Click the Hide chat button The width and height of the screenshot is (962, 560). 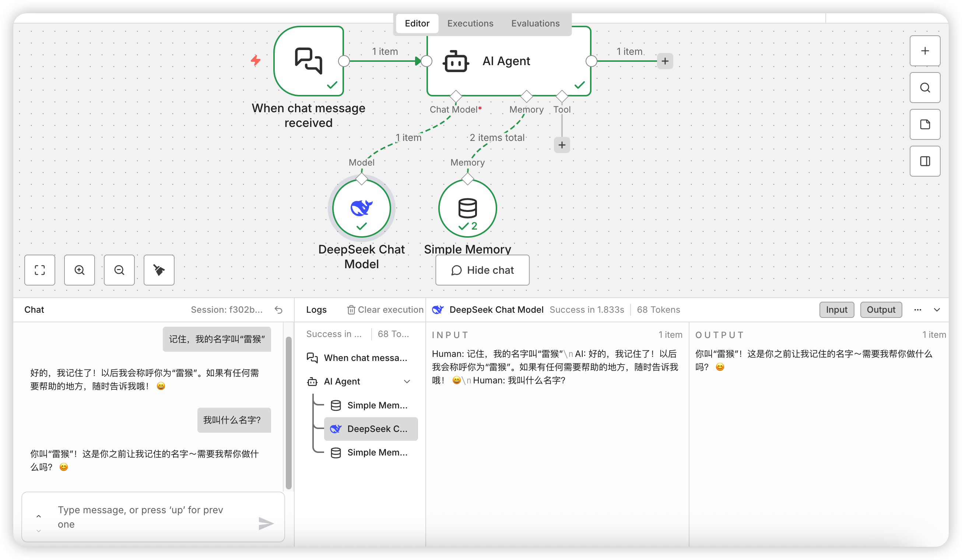pos(482,270)
